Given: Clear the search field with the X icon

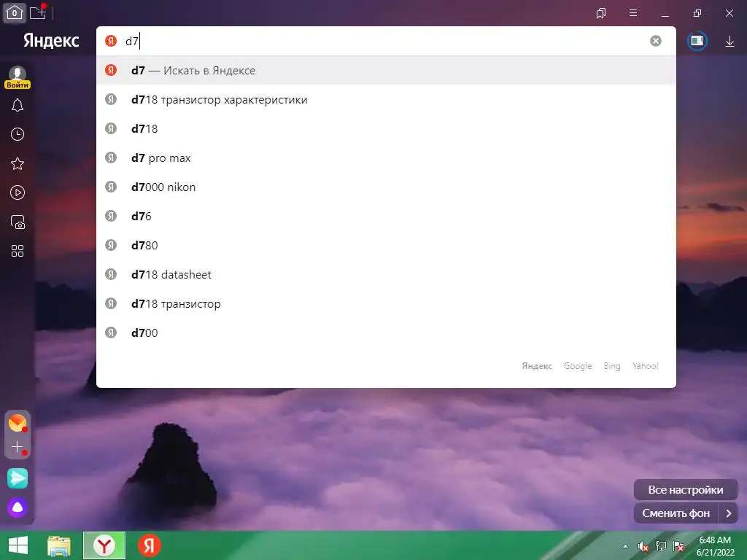Looking at the screenshot, I should pyautogui.click(x=656, y=41).
